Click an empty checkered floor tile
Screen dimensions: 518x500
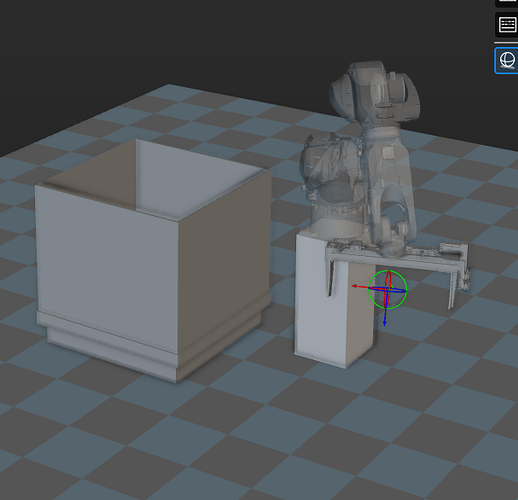[233, 443]
